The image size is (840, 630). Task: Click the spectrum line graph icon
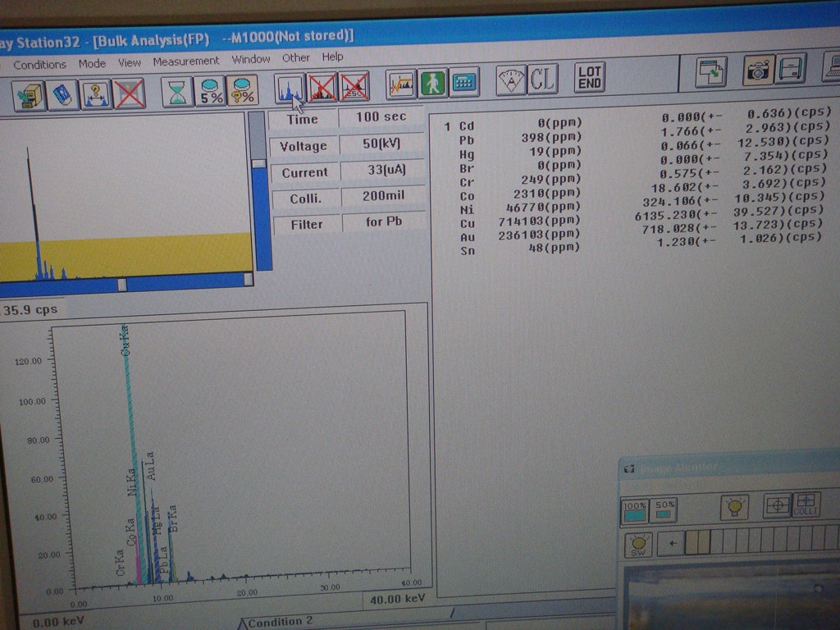[x=400, y=84]
